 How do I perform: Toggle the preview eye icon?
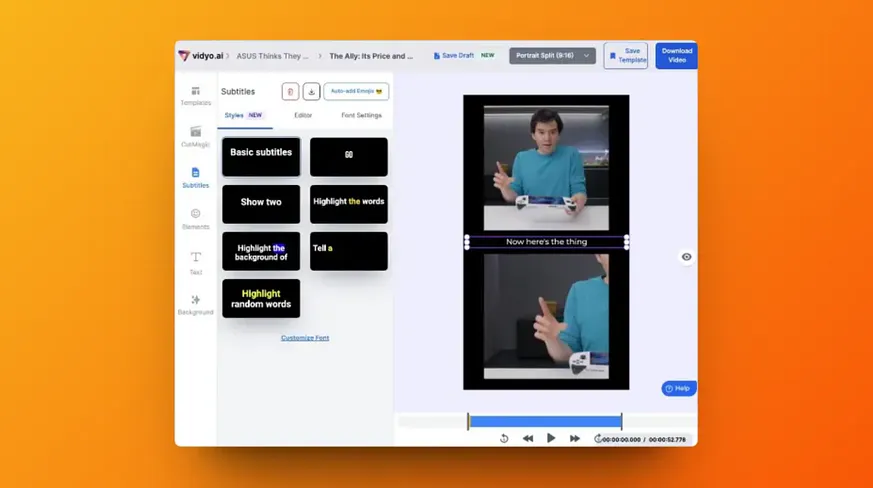coord(686,257)
